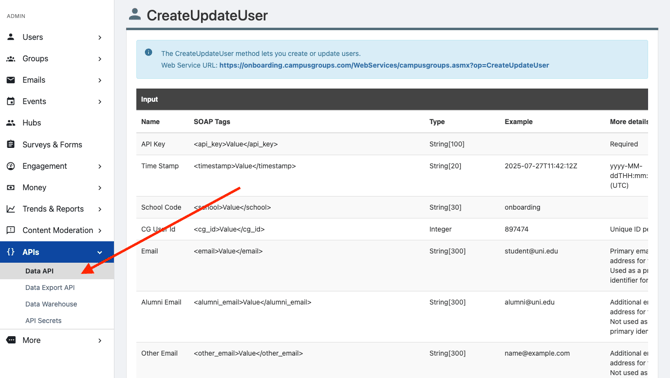Expand the Groups menu chevron

point(100,59)
